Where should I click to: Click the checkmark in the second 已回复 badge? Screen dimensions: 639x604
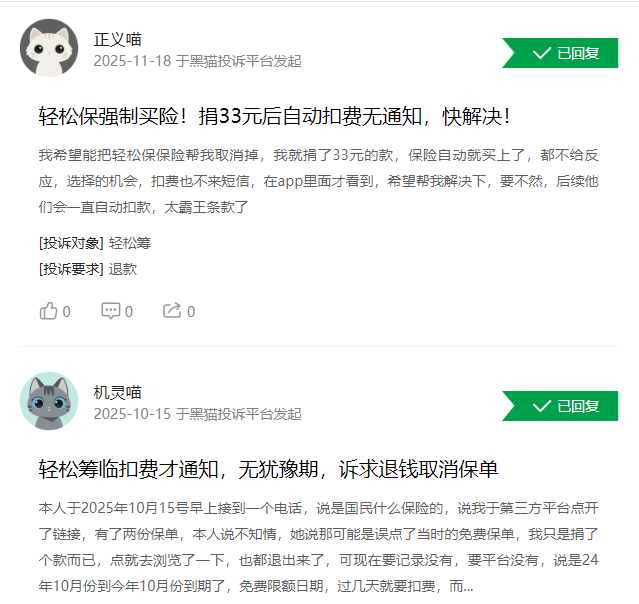542,406
